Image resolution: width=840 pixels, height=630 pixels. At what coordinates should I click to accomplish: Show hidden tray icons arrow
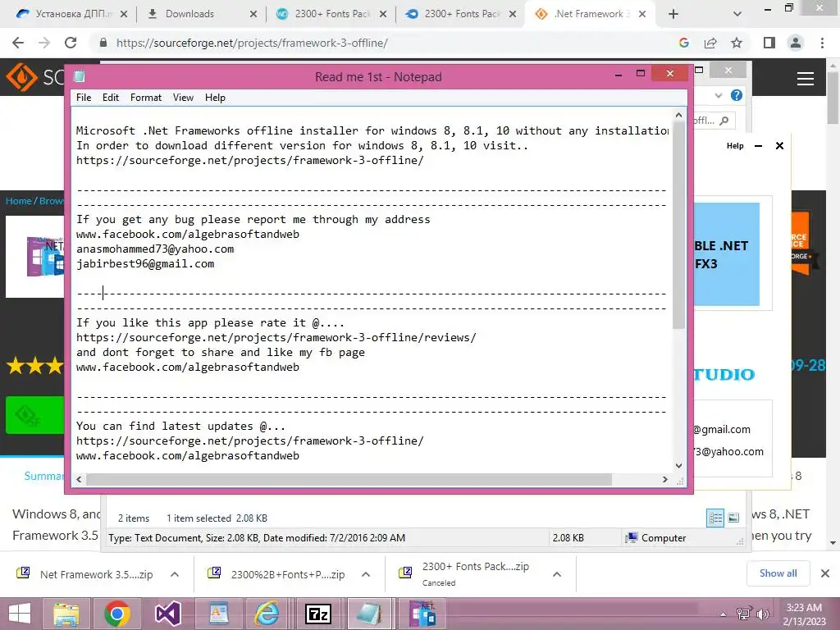[x=724, y=614]
